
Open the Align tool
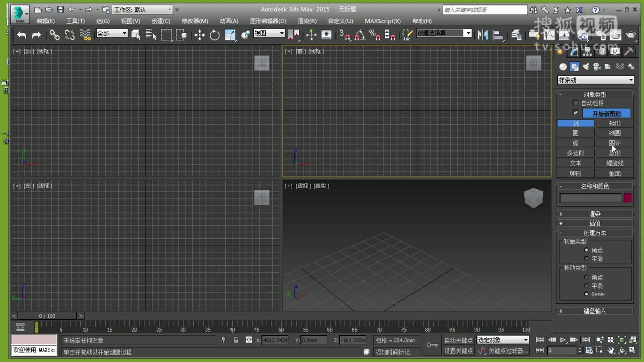pos(499,35)
